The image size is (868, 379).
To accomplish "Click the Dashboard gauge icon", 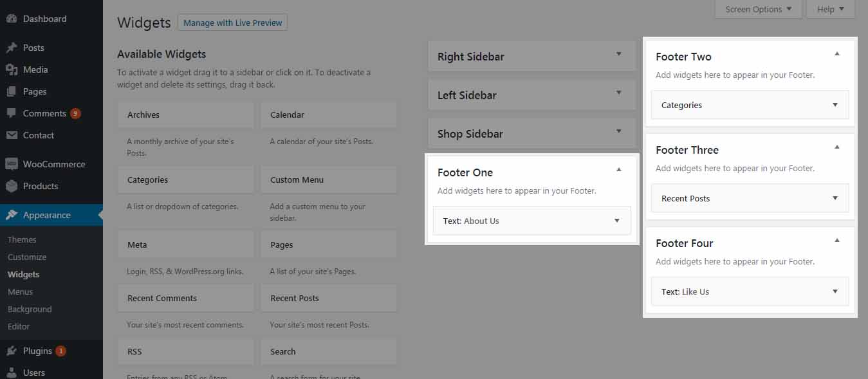I will click(x=12, y=19).
